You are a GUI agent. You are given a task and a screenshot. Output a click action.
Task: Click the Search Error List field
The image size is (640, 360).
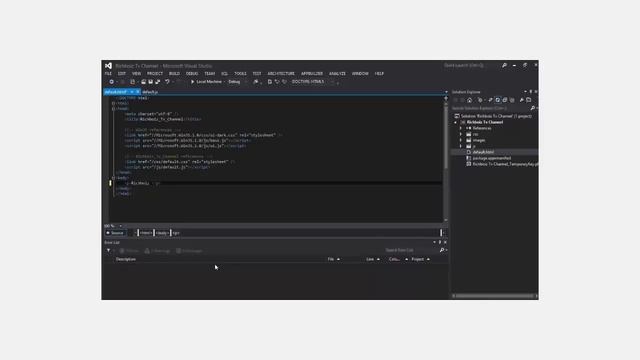(411, 250)
